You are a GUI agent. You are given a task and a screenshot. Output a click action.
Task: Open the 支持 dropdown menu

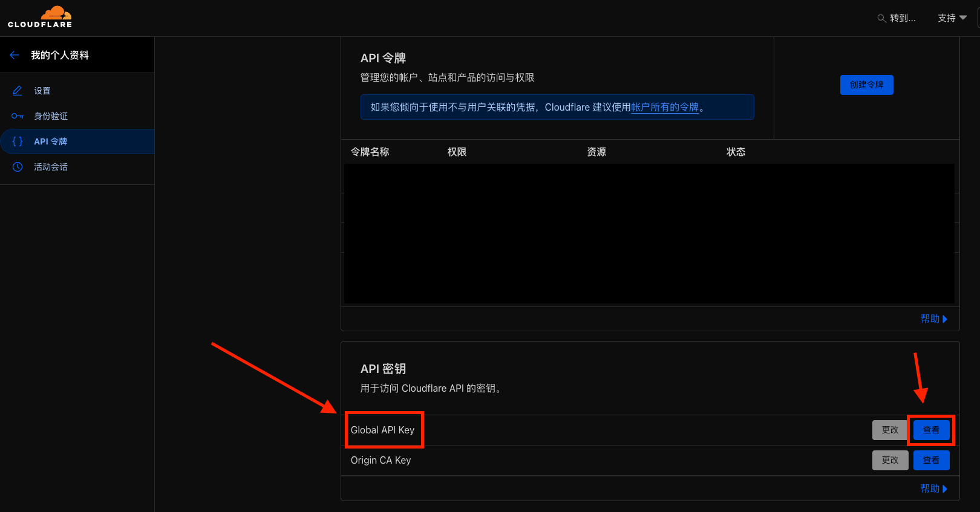(952, 18)
